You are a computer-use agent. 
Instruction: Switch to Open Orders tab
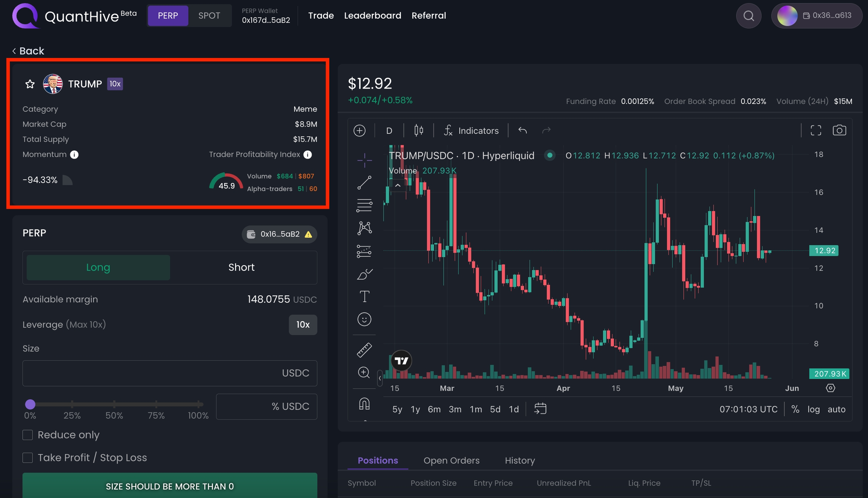(x=451, y=460)
